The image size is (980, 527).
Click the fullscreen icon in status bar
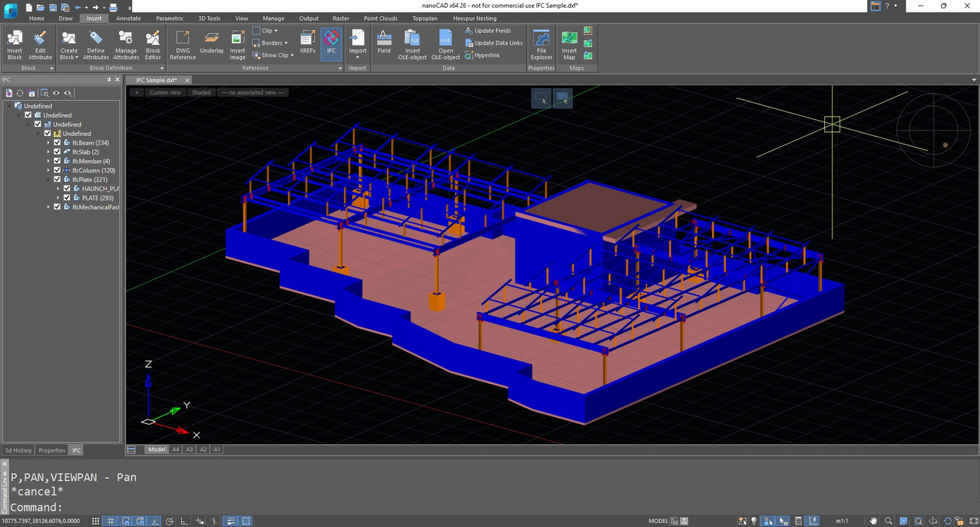point(973,521)
